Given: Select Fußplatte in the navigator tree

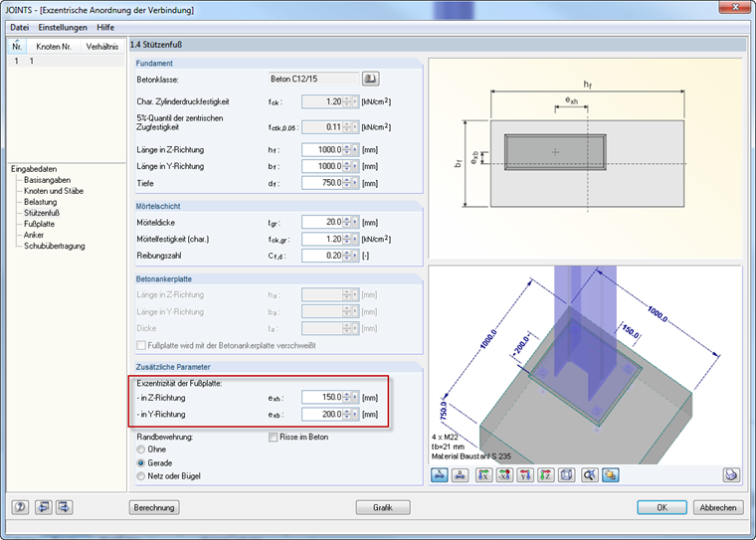Looking at the screenshot, I should click(x=39, y=224).
